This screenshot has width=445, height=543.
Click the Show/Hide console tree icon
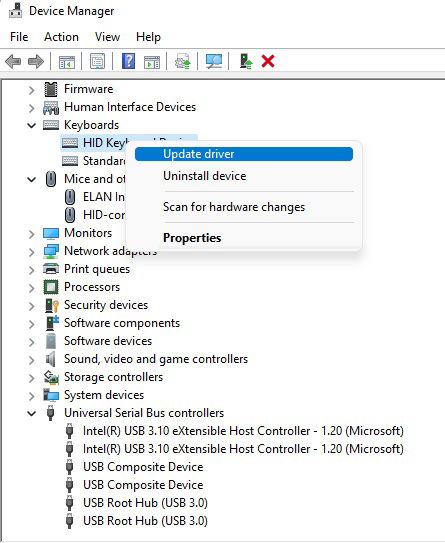[66, 62]
